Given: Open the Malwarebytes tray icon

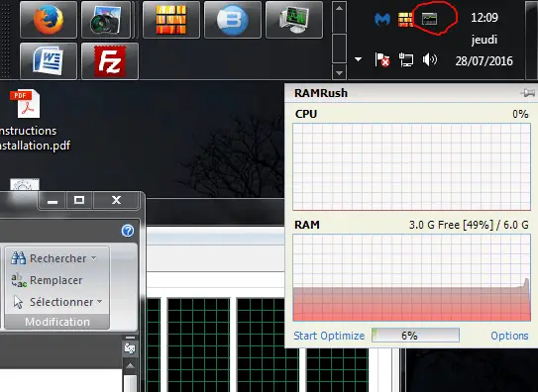Looking at the screenshot, I should (x=382, y=19).
